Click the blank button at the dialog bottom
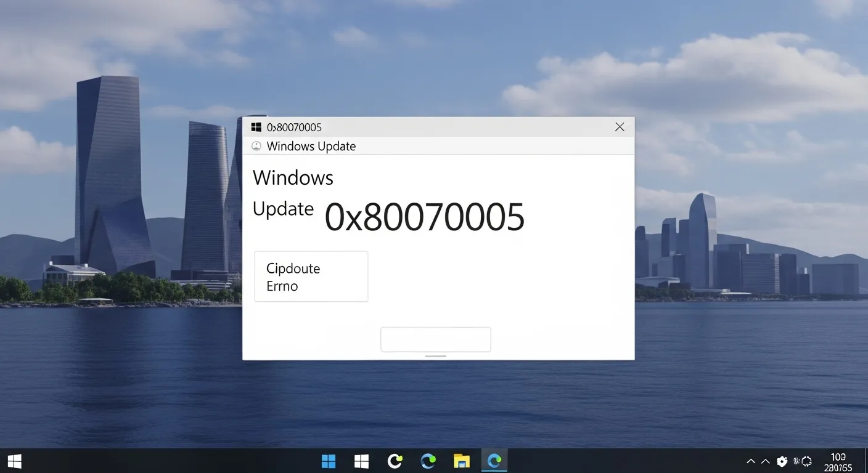This screenshot has height=473, width=868. tap(436, 339)
